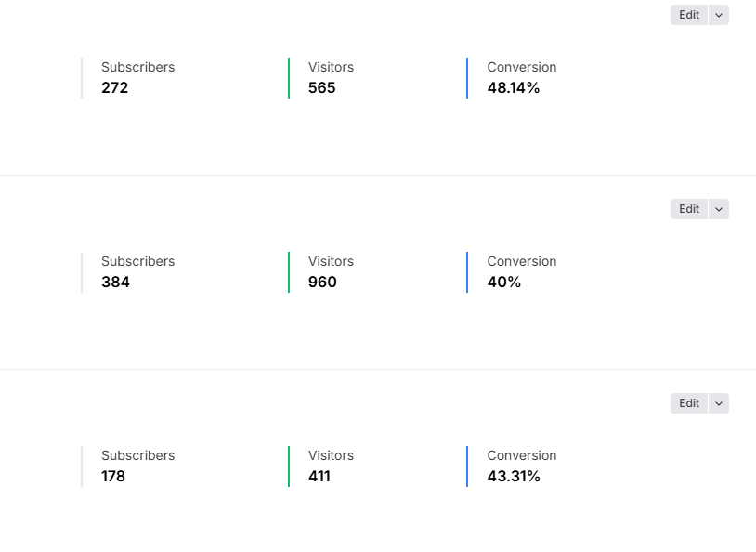
Task: Click the Subscribers label above 272
Action: (137, 67)
